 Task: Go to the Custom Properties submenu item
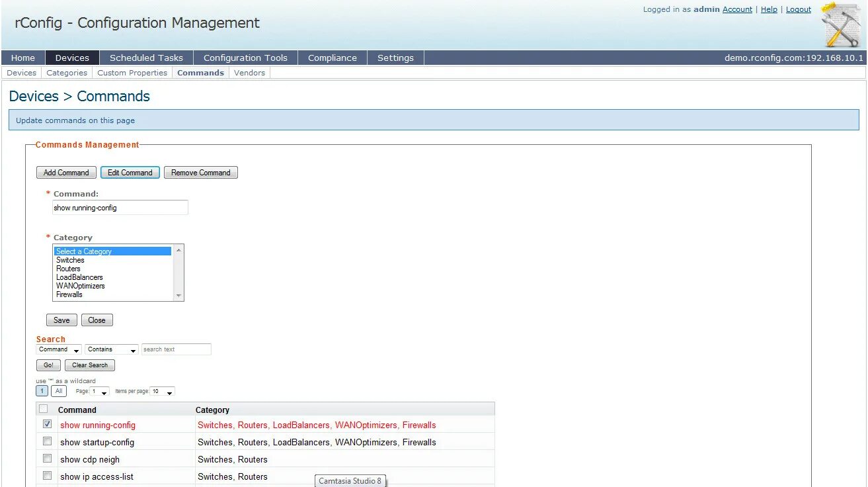[x=132, y=73]
